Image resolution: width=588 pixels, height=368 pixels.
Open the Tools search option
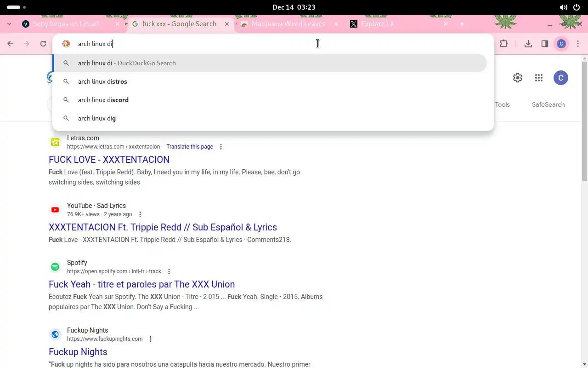[x=502, y=104]
